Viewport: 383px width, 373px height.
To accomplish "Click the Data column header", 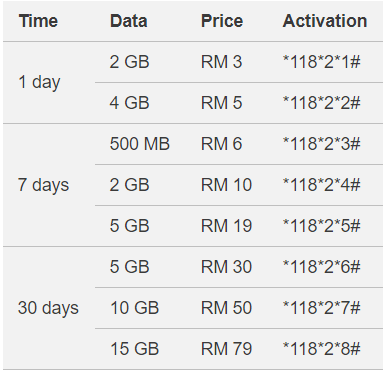I will point(129,21).
